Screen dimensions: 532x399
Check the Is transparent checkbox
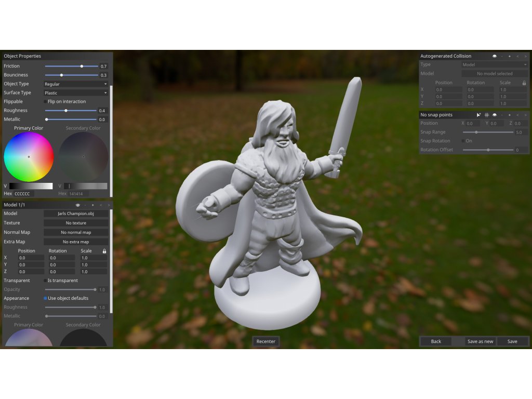pyautogui.click(x=45, y=281)
